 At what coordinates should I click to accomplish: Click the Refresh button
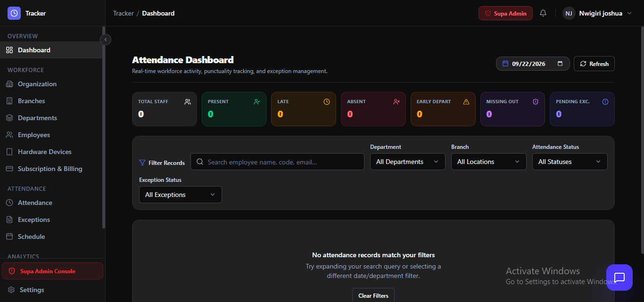pyautogui.click(x=594, y=64)
